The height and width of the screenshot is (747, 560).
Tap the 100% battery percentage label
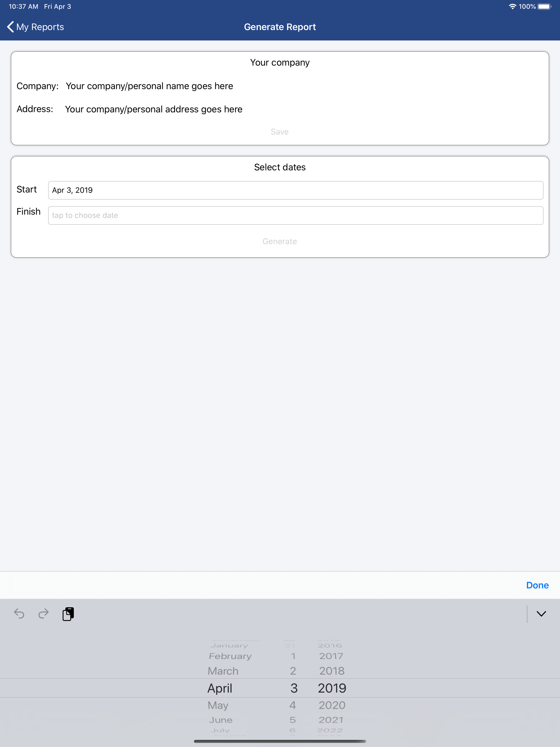[527, 6]
